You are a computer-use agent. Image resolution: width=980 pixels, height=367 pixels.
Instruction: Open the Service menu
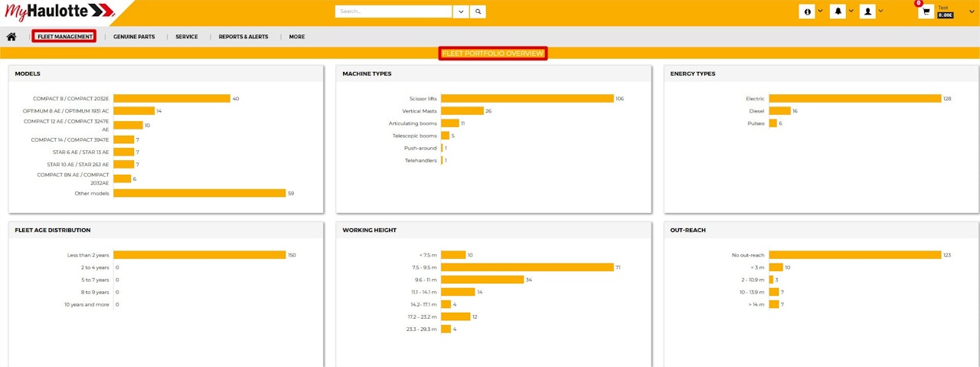187,37
